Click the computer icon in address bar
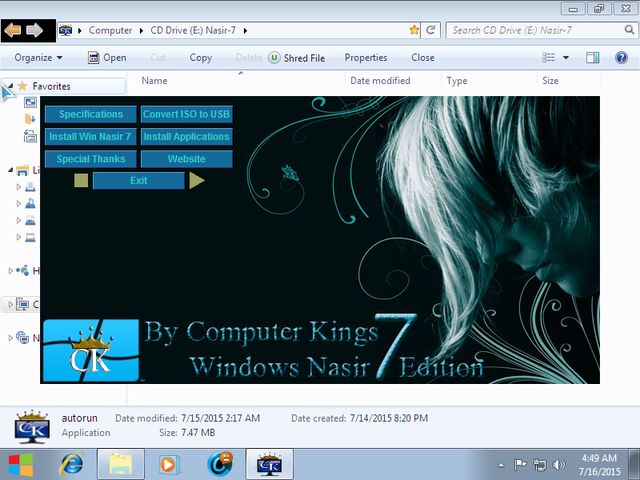 click(65, 30)
